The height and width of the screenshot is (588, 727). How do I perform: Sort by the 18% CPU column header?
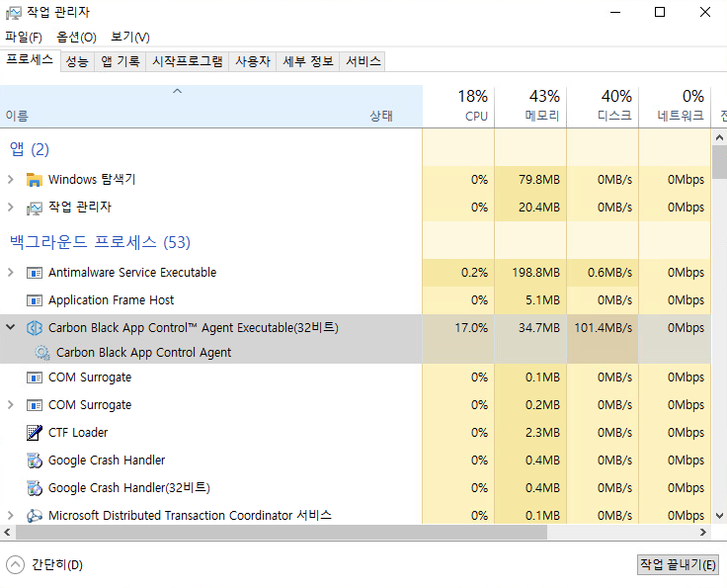pyautogui.click(x=458, y=106)
